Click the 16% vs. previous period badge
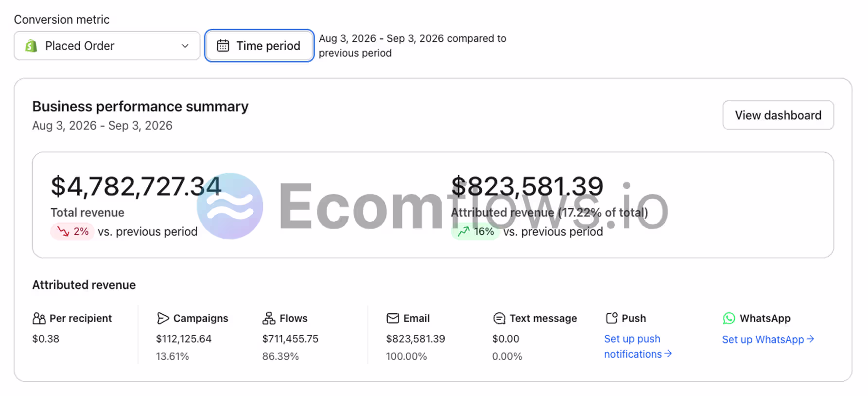This screenshot has width=868, height=396. [x=475, y=232]
